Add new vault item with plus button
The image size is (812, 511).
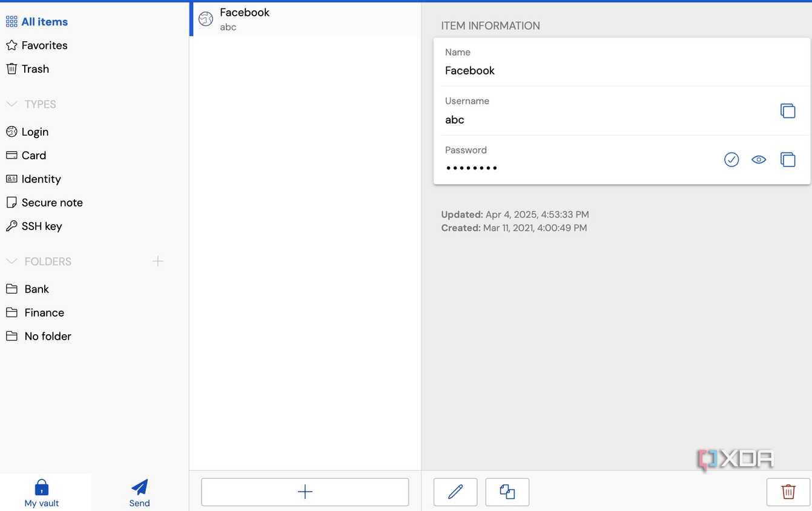305,492
